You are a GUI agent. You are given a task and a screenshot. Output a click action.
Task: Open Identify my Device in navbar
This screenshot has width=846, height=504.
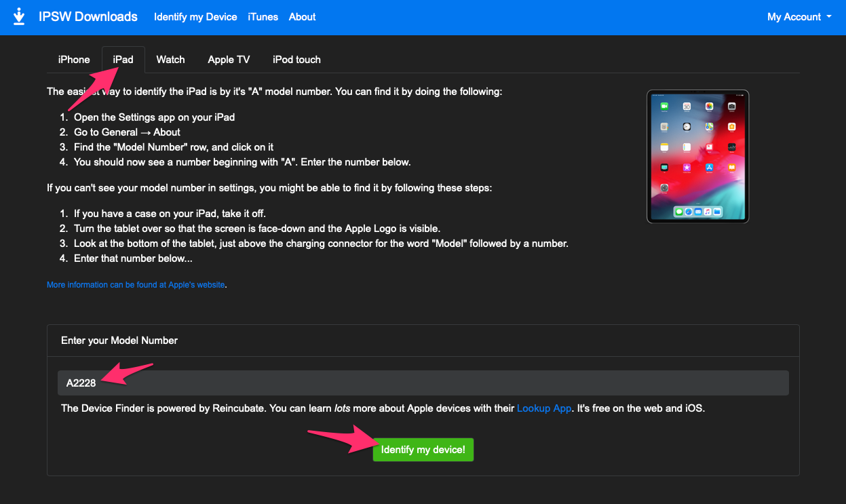[195, 17]
